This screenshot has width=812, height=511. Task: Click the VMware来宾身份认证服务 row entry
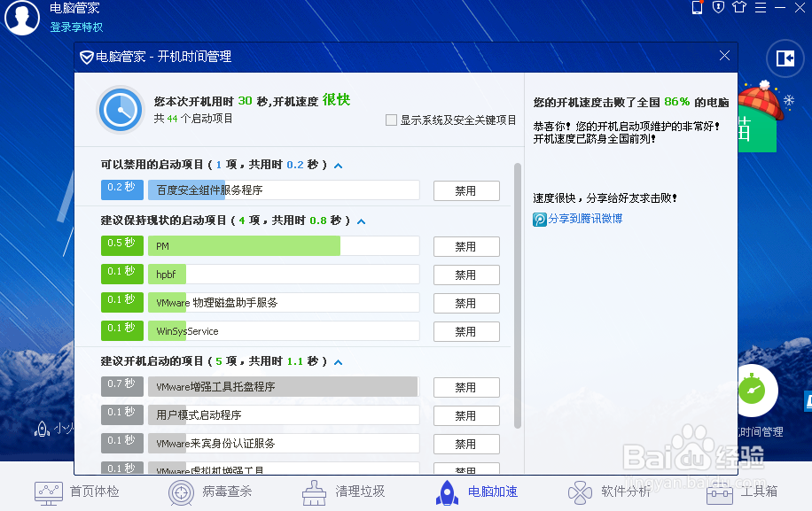pyautogui.click(x=284, y=443)
